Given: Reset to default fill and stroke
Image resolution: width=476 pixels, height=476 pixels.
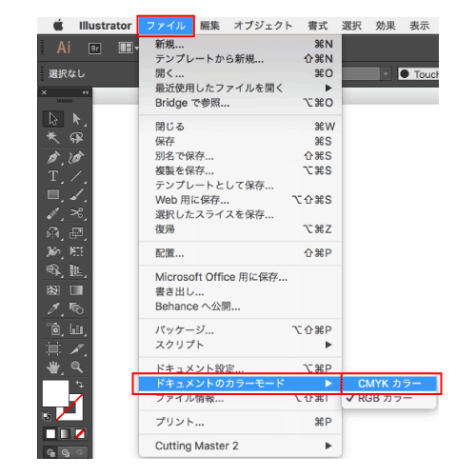Looking at the screenshot, I should pos(47,416).
